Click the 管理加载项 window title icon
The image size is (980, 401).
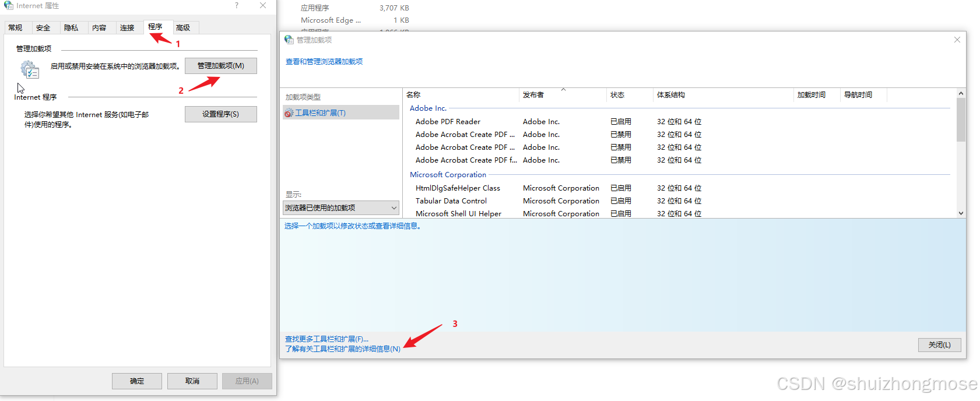(x=289, y=40)
